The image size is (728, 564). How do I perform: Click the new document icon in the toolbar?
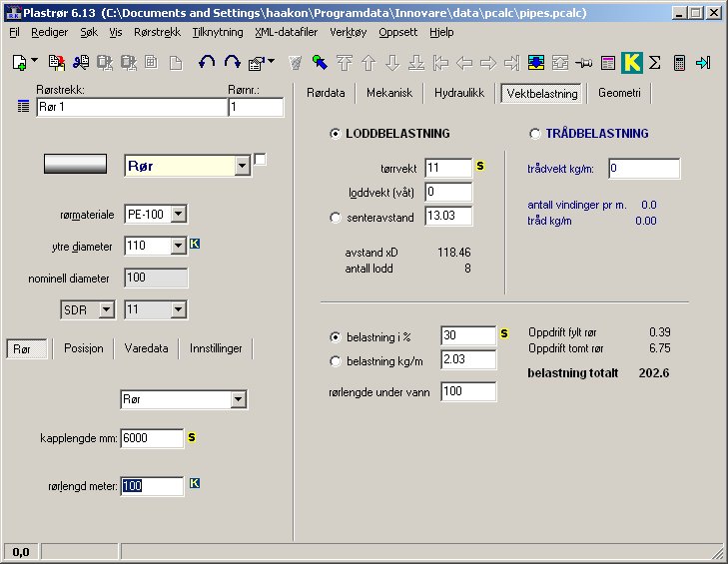[x=19, y=63]
